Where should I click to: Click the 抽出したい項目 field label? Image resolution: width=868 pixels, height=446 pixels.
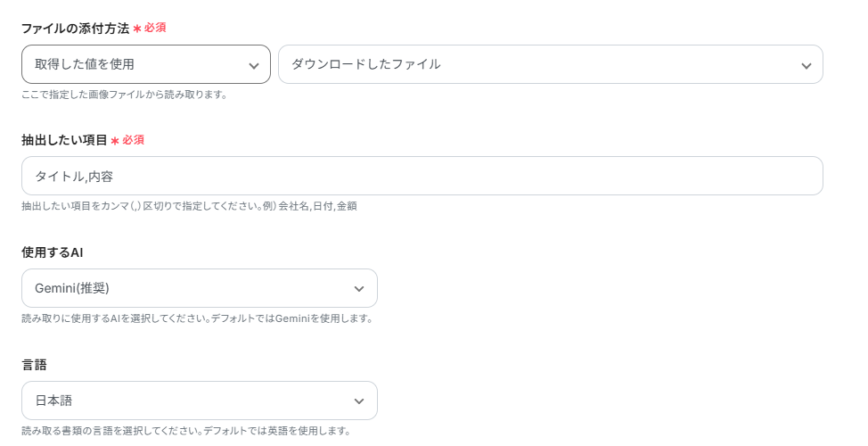click(x=64, y=140)
